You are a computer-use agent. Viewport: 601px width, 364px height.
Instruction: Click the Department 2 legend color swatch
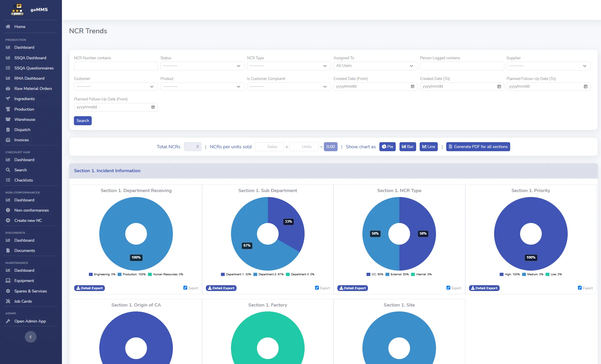[255, 274]
